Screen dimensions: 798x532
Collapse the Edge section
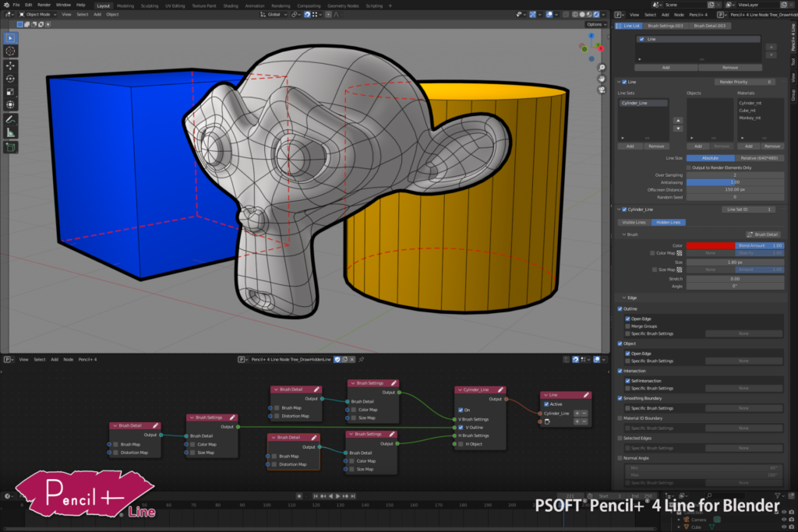624,298
